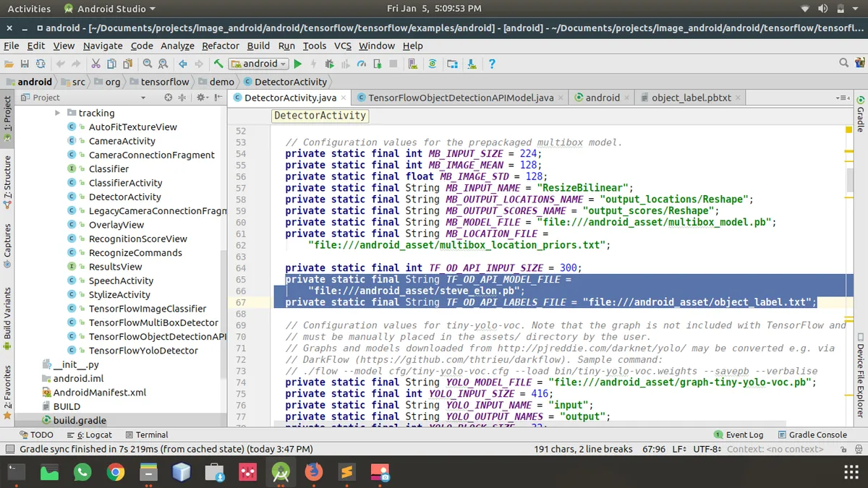Click the green Run app button
Viewport: 868px width, 488px height.
pos(297,64)
